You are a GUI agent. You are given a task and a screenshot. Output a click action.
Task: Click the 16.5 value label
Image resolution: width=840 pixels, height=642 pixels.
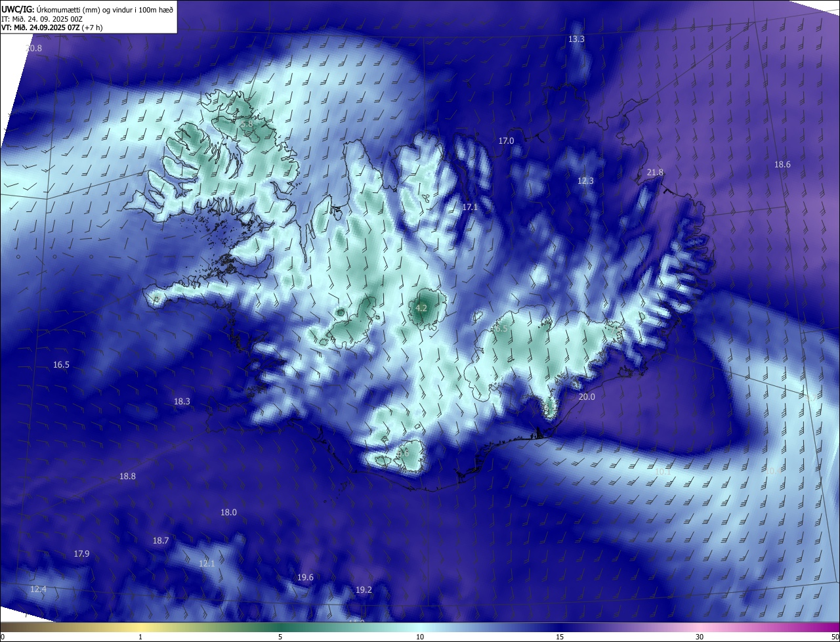pyautogui.click(x=61, y=365)
